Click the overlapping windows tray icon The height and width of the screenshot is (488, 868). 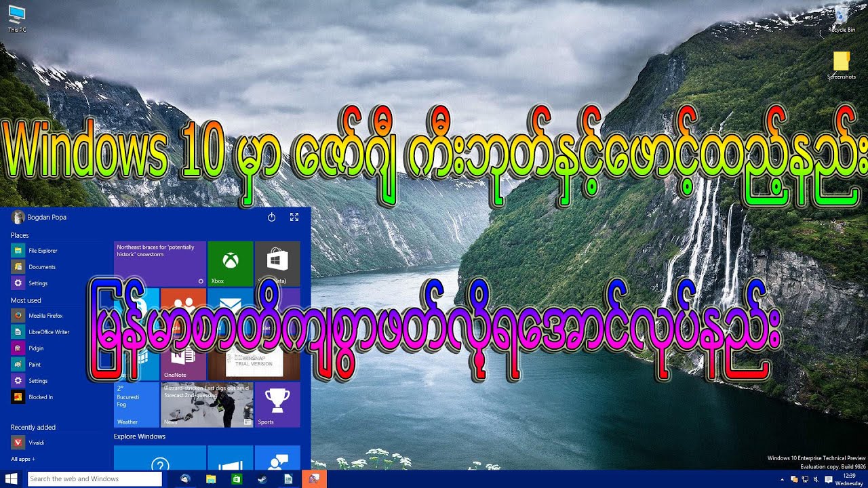pos(794,479)
